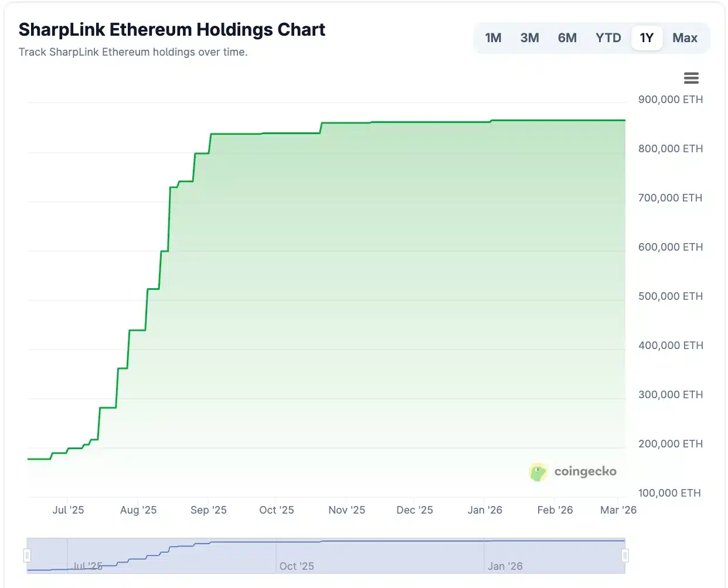Image resolution: width=728 pixels, height=588 pixels.
Task: Click the subtitle text below the chart title
Action: pyautogui.click(x=132, y=52)
